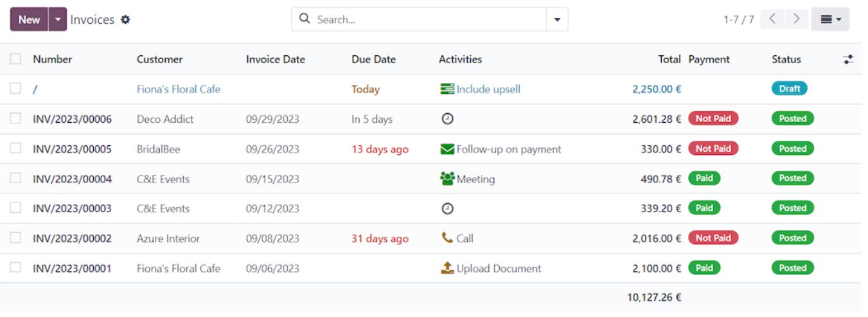Click the clock activity icon for INV/2023/00006
This screenshot has height=317, width=868.
pos(447,119)
